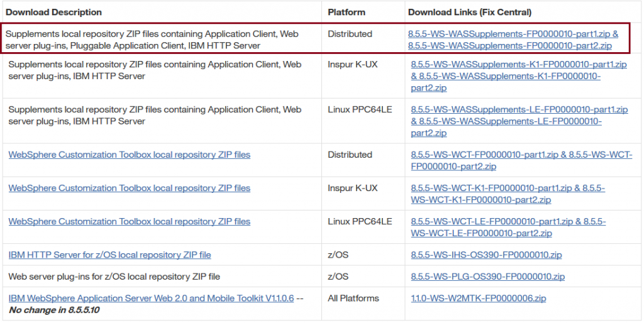Download 8.5.5-WS-PLG-OS390-FP0000010.zip
The width and height of the screenshot is (644, 323).
tap(487, 276)
